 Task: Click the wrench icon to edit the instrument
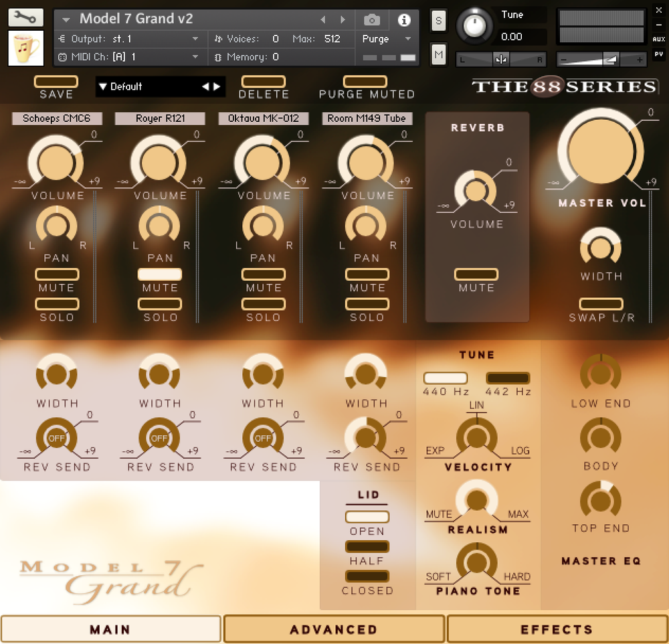25,17
